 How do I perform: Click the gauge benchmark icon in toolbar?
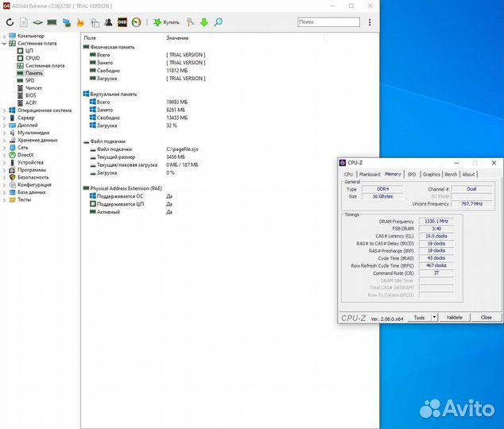coord(136,22)
